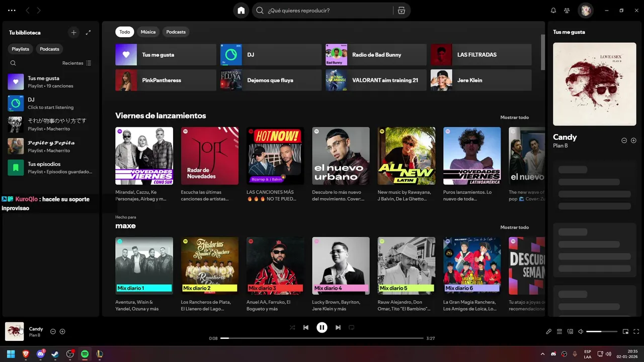Open PinkPantheress shortcut card
Screen dimensions: 644x362
pyautogui.click(x=166, y=80)
